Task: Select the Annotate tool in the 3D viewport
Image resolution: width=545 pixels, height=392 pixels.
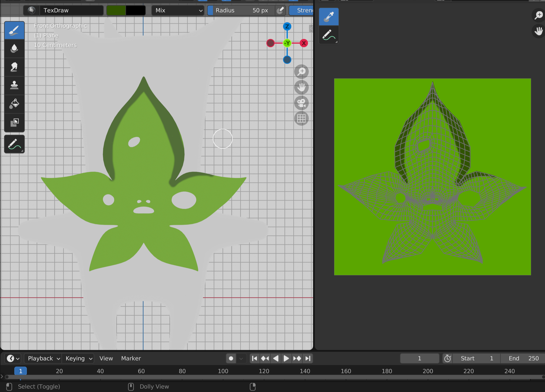Action: tap(14, 144)
